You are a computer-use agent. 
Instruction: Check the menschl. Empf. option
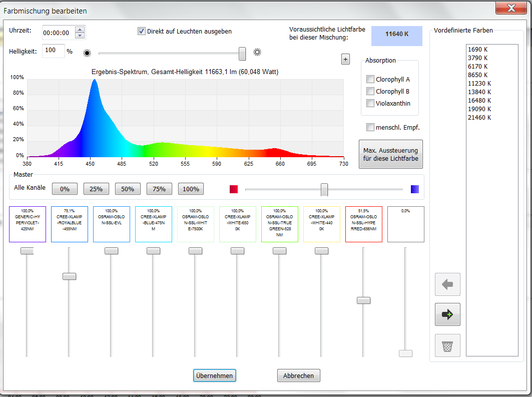pos(370,127)
